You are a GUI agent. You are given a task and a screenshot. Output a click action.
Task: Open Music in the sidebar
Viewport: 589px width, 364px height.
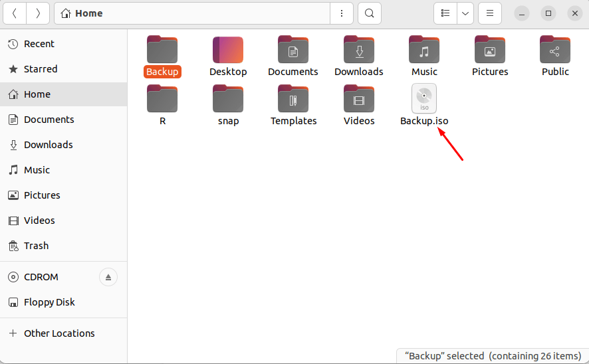[x=63, y=170]
